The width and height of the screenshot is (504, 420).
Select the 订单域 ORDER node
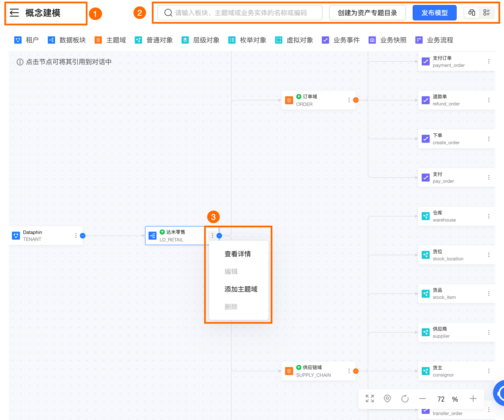click(319, 100)
